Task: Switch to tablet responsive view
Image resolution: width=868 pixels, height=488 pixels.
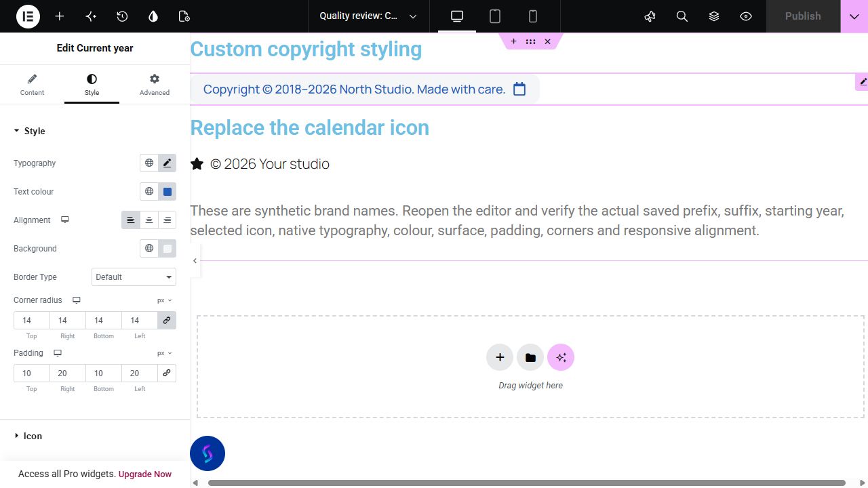Action: 495,16
